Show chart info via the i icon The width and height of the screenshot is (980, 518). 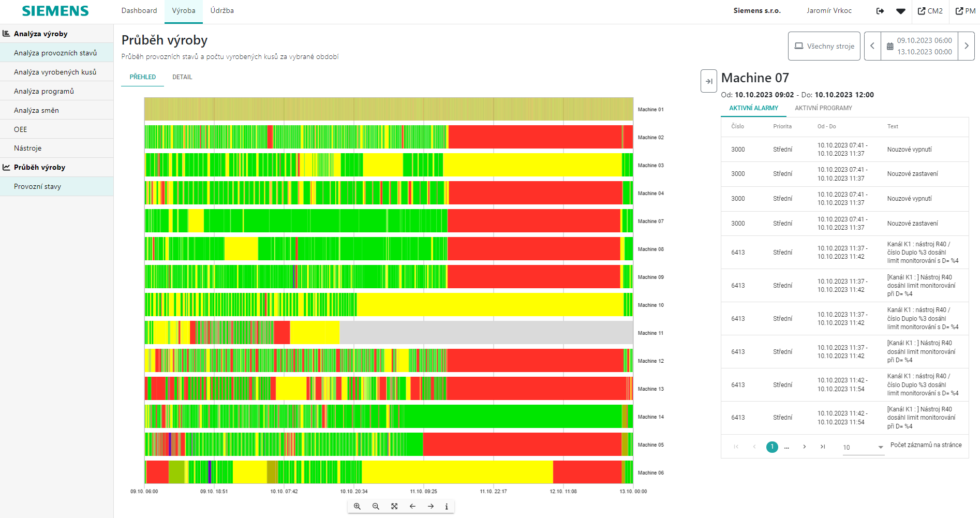click(447, 506)
